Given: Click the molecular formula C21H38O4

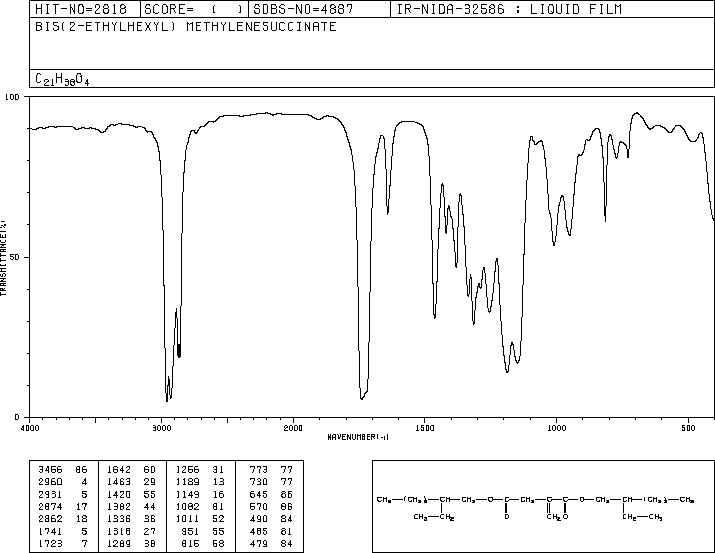Looking at the screenshot, I should click(62, 80).
